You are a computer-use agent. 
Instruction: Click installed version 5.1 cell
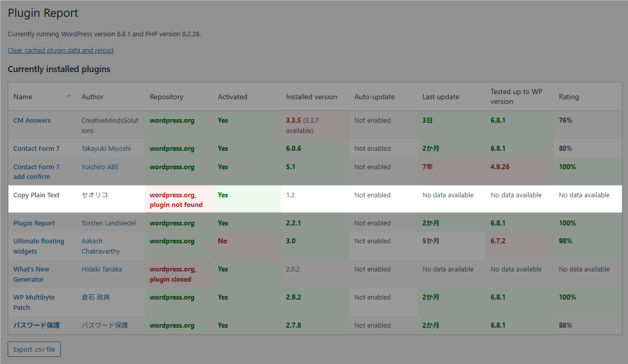click(x=315, y=172)
